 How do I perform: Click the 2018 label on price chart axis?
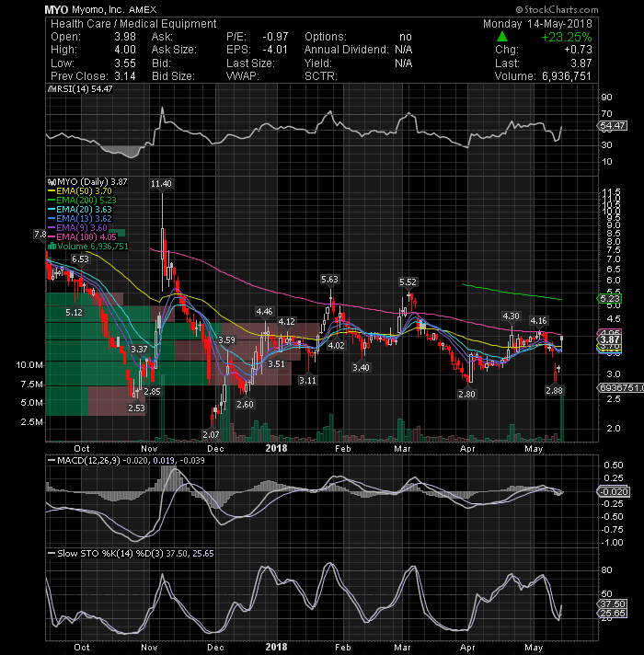coord(277,448)
